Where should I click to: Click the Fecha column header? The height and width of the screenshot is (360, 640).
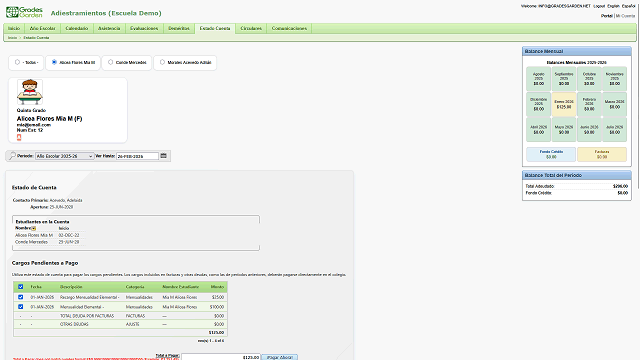pyautogui.click(x=36, y=287)
